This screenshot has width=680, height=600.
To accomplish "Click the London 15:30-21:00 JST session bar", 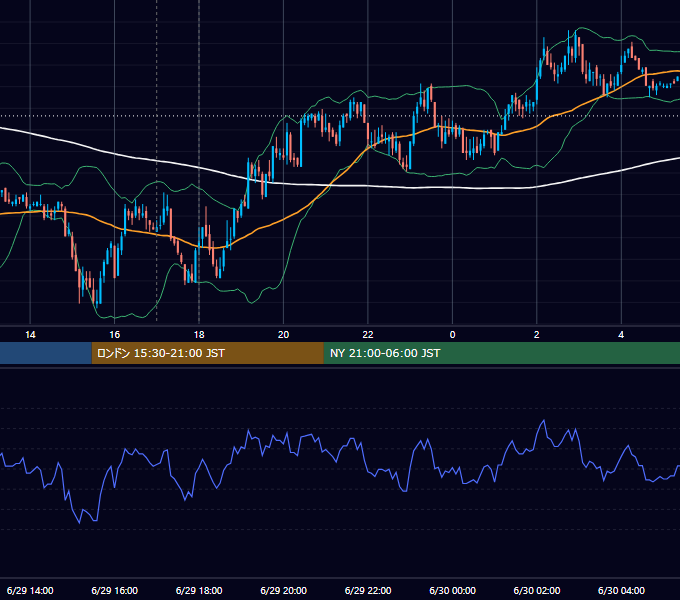I will tap(207, 353).
